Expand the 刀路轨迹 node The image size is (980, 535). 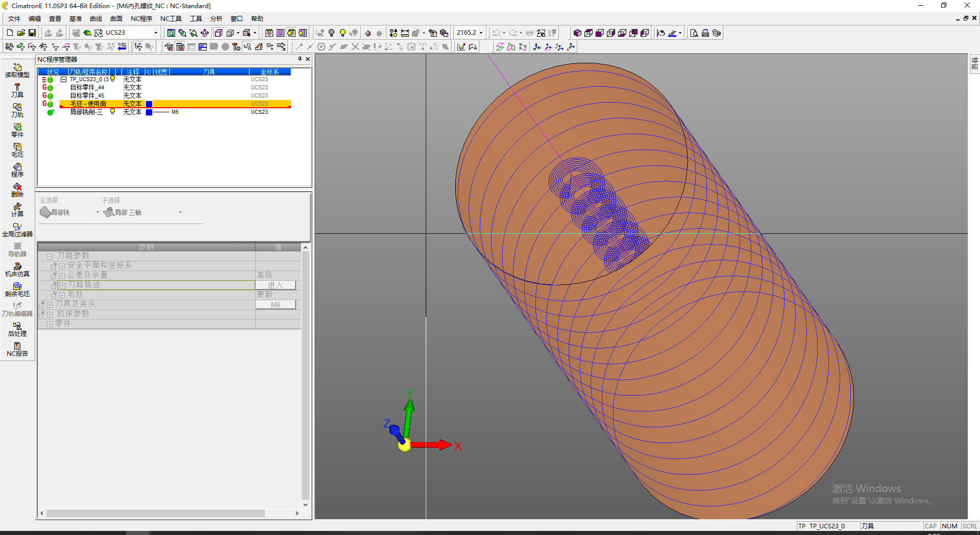pos(62,285)
